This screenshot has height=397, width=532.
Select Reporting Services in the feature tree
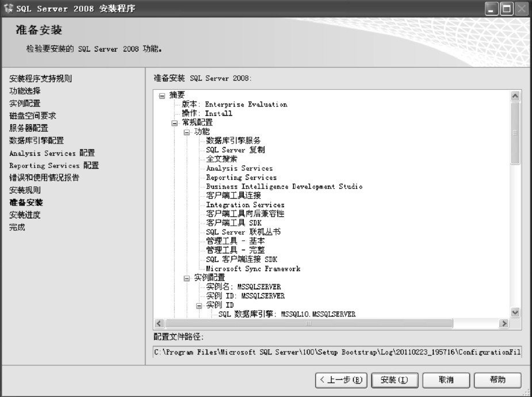coord(241,177)
